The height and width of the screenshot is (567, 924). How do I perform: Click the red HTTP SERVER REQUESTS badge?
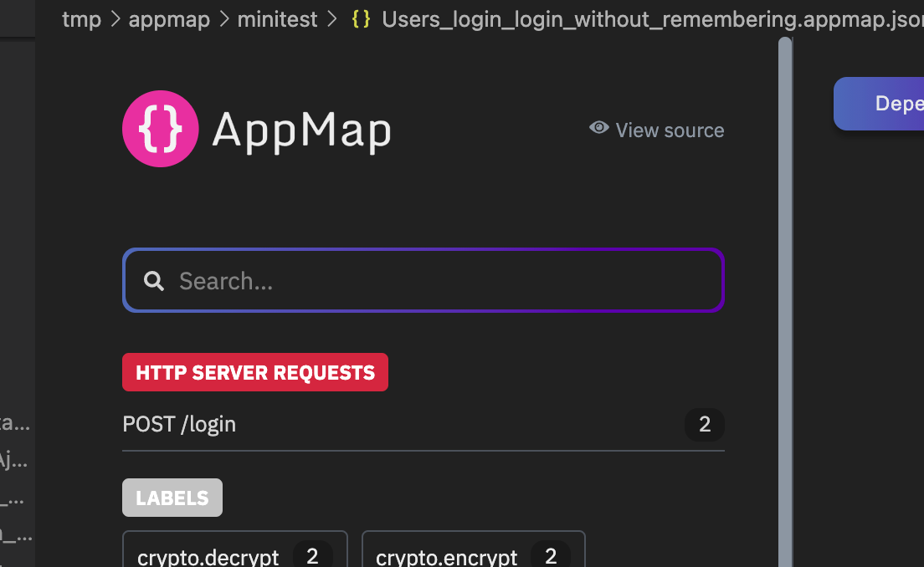coord(254,372)
